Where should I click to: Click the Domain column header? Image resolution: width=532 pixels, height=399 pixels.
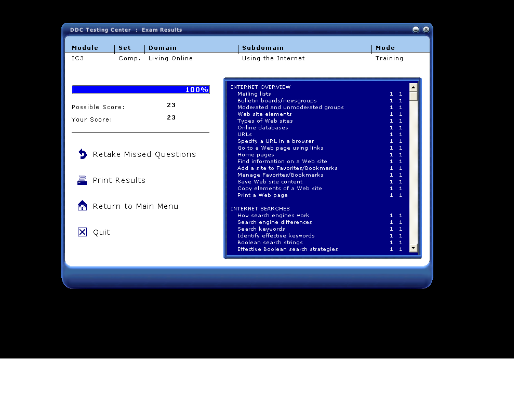[163, 48]
